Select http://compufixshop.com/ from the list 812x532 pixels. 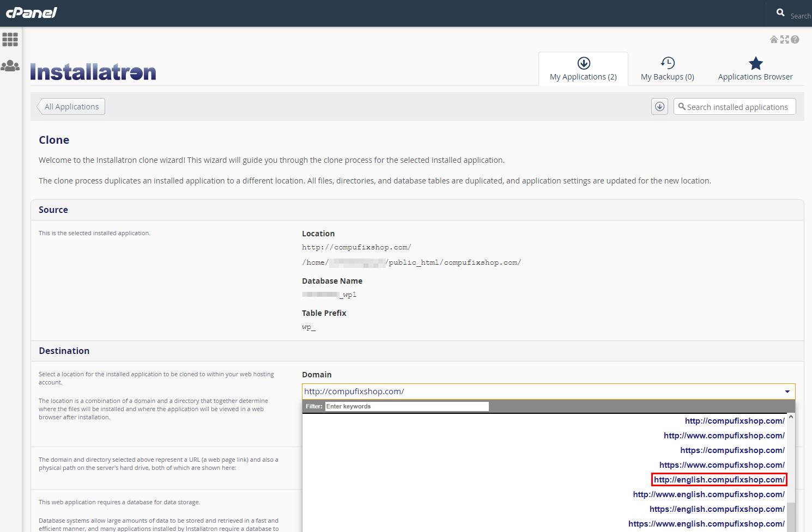(x=735, y=421)
